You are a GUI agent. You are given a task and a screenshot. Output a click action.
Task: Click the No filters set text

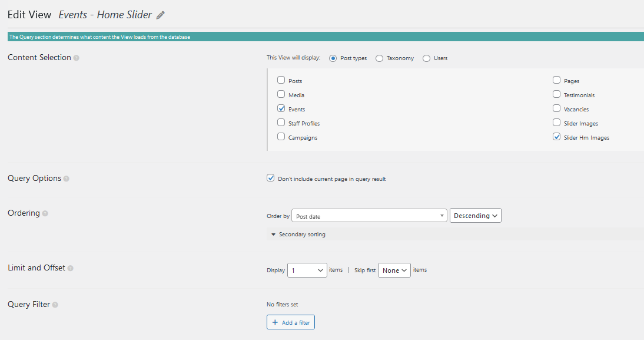[x=282, y=305]
